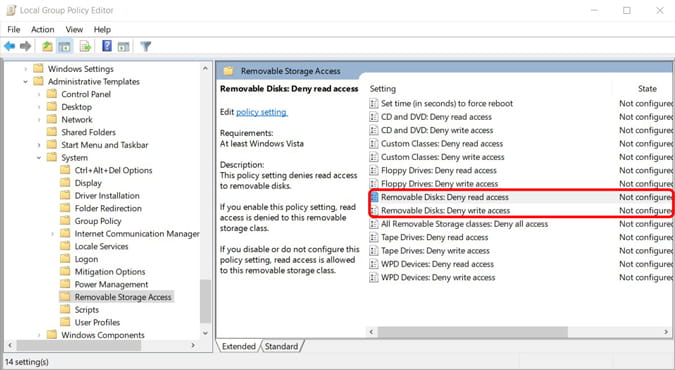
Task: Click the folder icon beside Driver Installation
Action: 65,196
